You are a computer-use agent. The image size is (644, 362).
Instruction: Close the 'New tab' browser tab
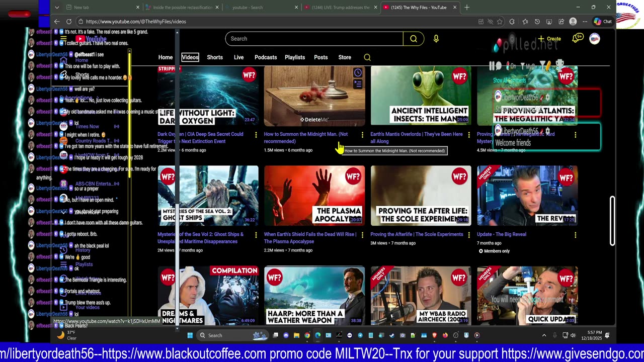coord(138,8)
